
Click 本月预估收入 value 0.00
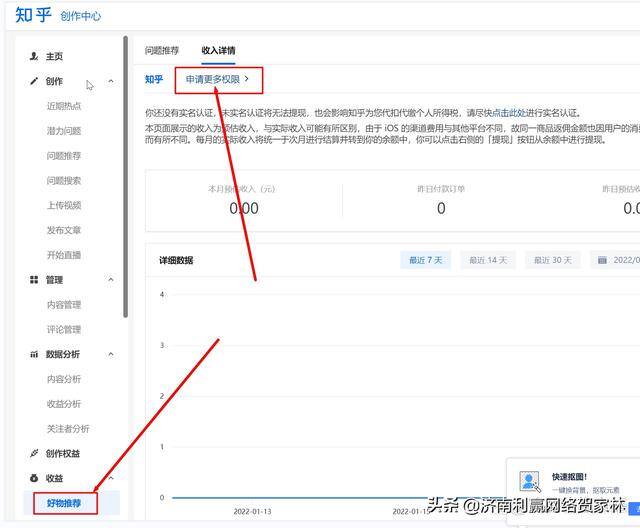point(244,209)
